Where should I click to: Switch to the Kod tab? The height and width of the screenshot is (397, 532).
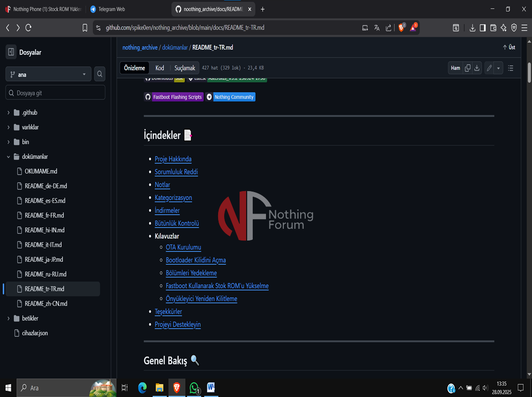159,68
